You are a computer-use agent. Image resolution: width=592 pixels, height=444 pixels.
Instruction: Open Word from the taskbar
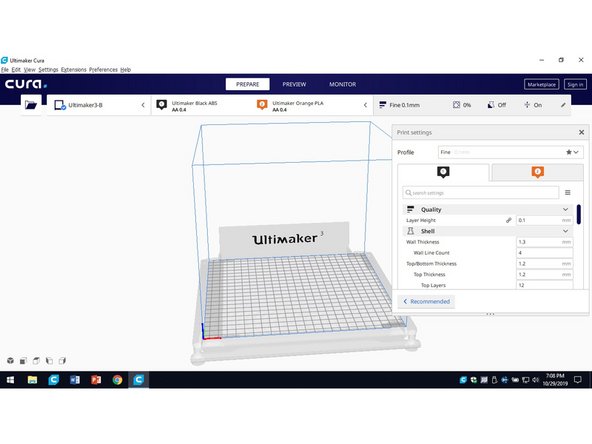(x=75, y=380)
